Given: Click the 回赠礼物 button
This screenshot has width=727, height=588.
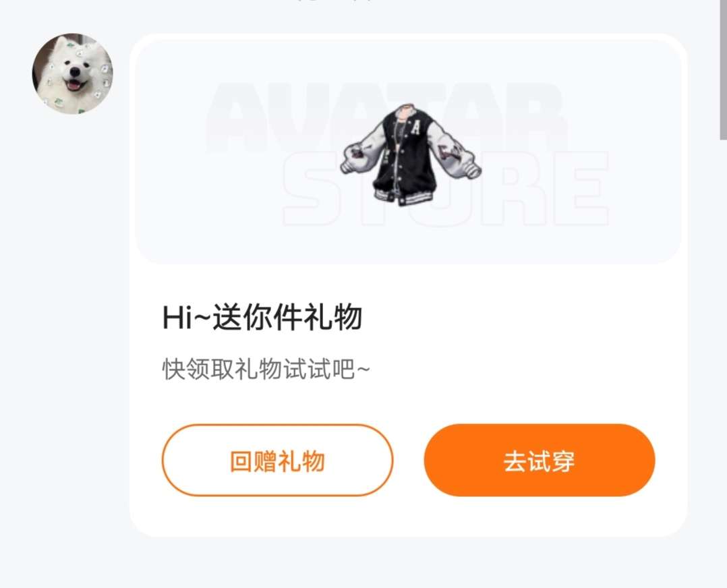Looking at the screenshot, I should (x=277, y=460).
